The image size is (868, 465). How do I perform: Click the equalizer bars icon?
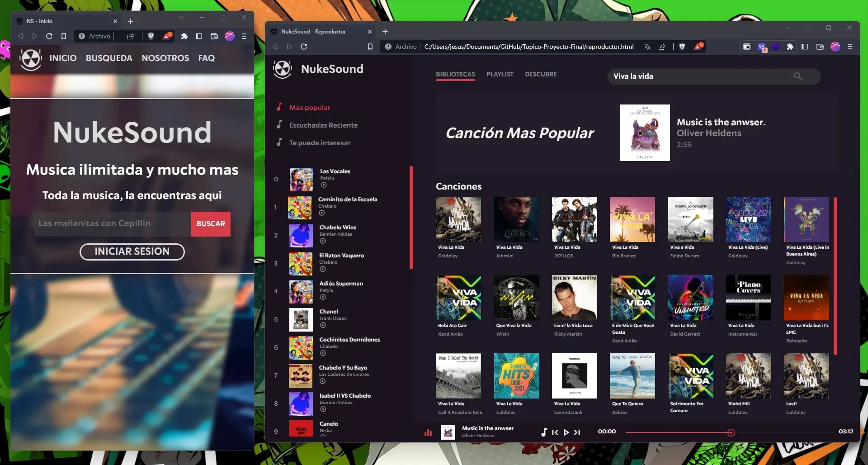point(428,432)
